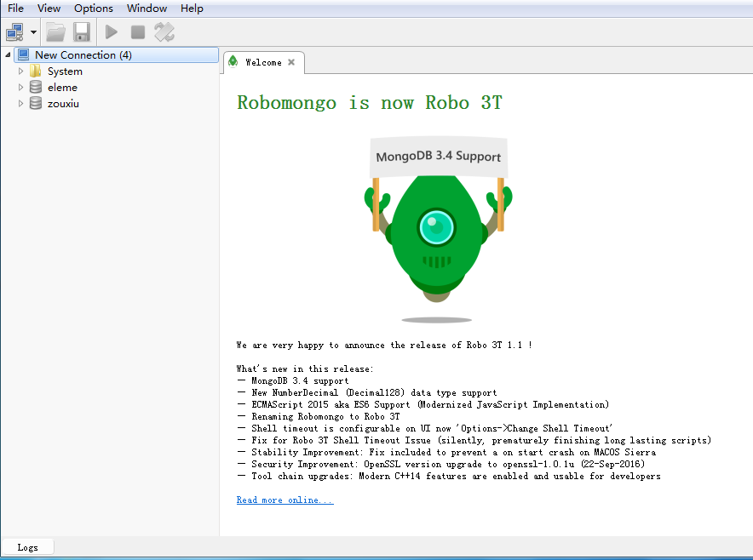
Task: Click the eleme database icon
Action: 35,87
